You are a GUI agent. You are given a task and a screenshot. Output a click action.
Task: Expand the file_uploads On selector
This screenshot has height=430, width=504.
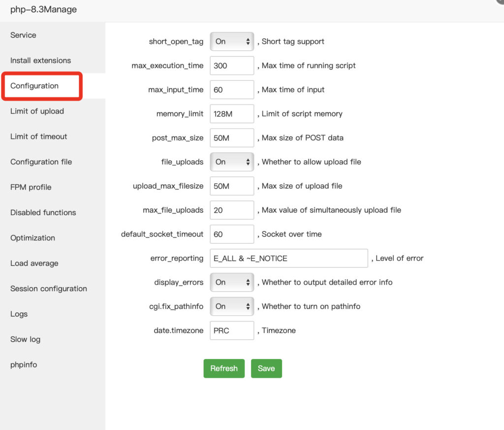232,162
